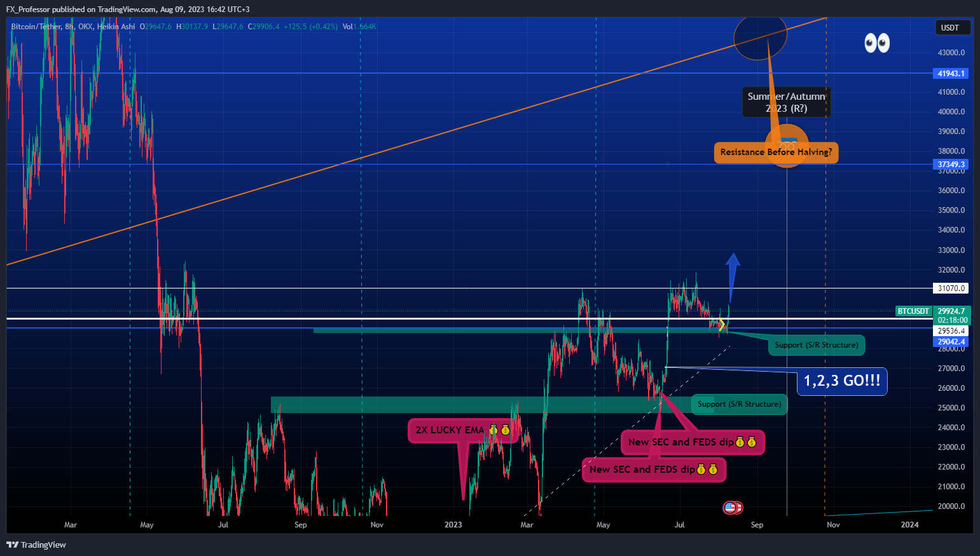Click the 2024 date on time axis

909,525
